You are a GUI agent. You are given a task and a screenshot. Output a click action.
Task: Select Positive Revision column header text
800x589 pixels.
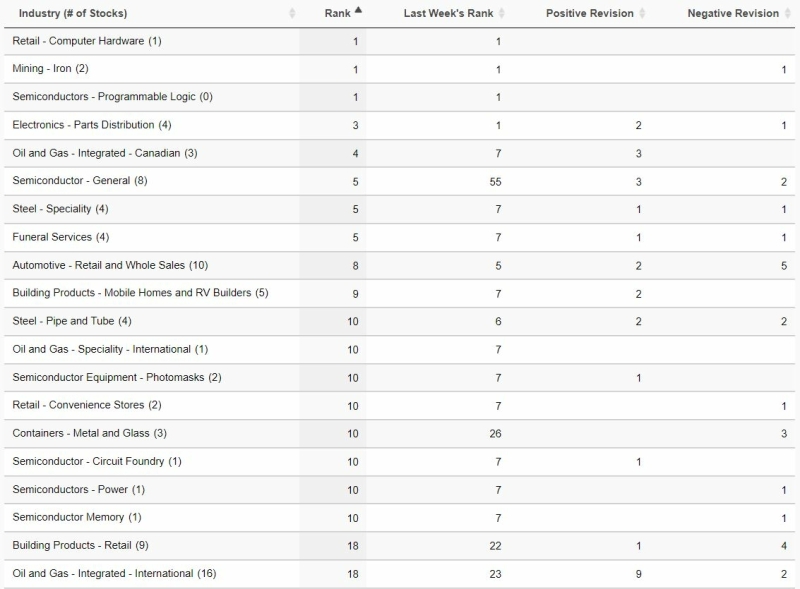click(x=589, y=13)
